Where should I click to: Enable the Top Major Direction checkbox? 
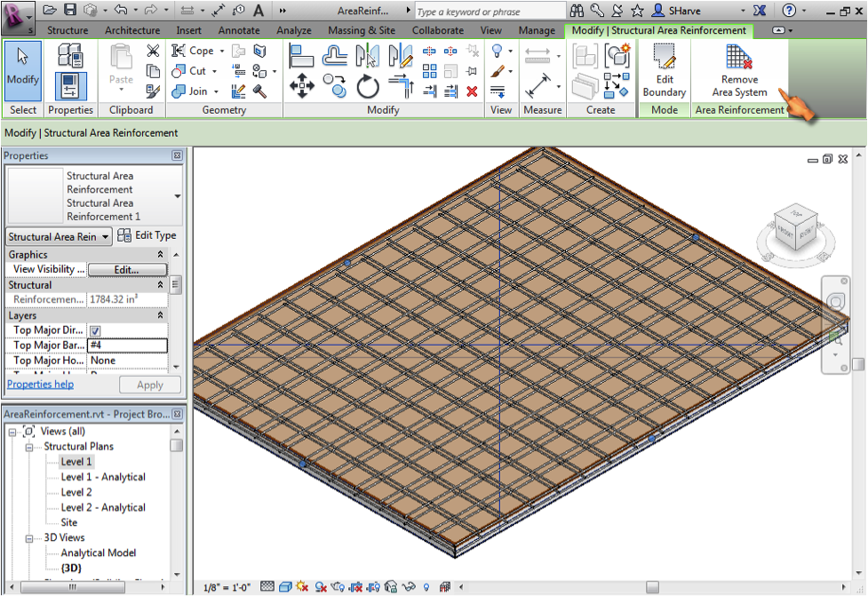[93, 330]
